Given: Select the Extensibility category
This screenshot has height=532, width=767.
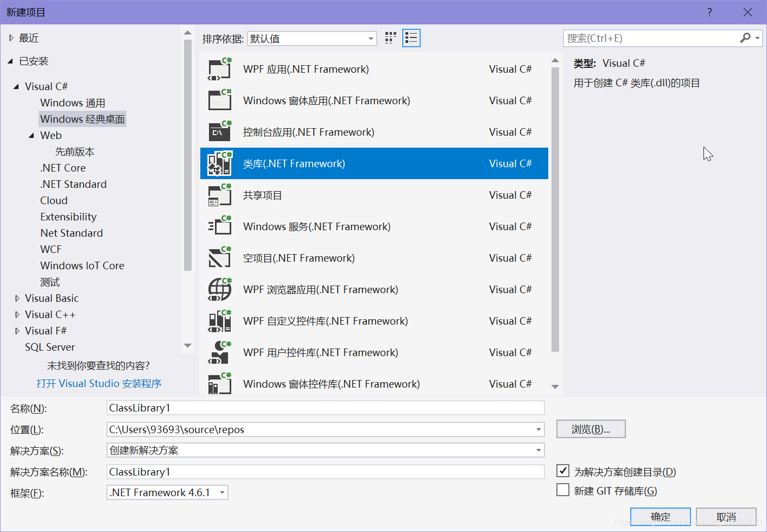Looking at the screenshot, I should click(x=68, y=217).
